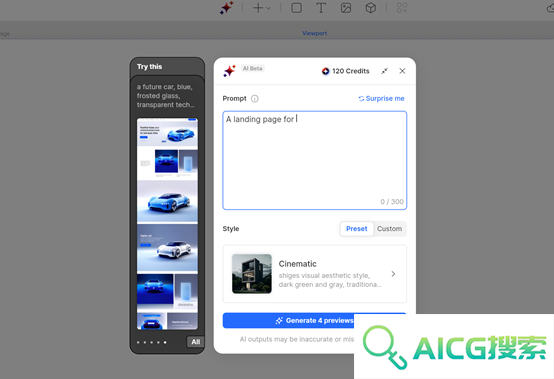The width and height of the screenshot is (554, 379).
Task: Select the Image tool in the toolbar
Action: 346,8
